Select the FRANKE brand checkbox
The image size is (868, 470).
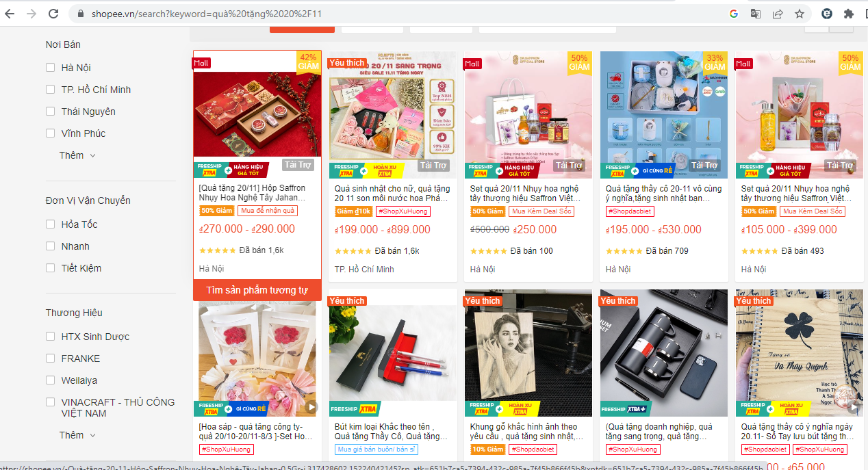50,358
